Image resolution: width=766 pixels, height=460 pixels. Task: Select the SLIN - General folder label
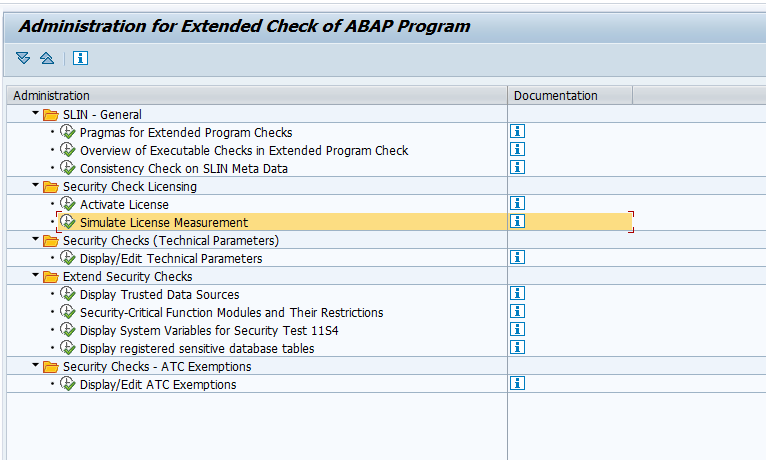pyautogui.click(x=102, y=115)
